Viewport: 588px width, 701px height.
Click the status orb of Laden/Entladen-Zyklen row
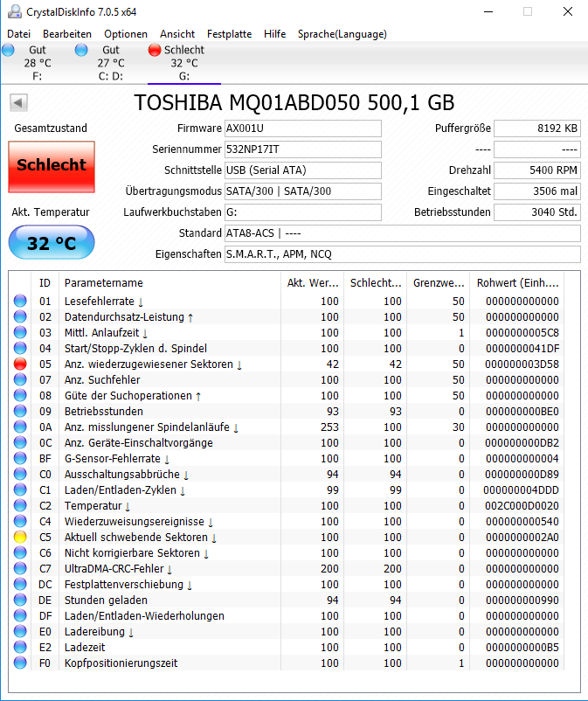click(x=20, y=489)
